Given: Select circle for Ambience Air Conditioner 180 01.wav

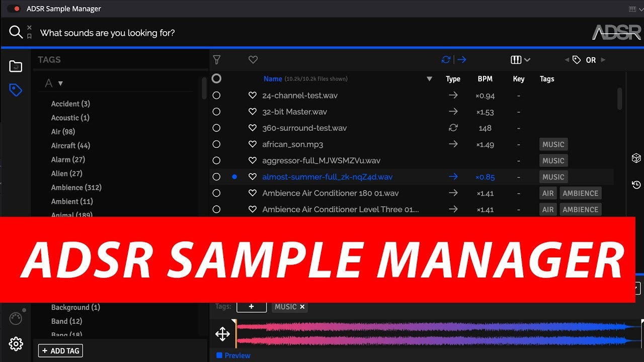Looking at the screenshot, I should [216, 193].
